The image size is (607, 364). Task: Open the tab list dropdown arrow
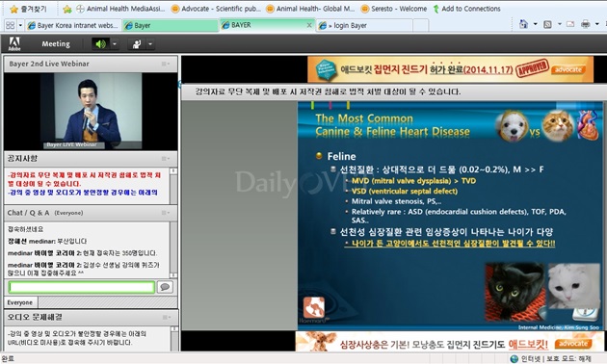[x=20, y=26]
